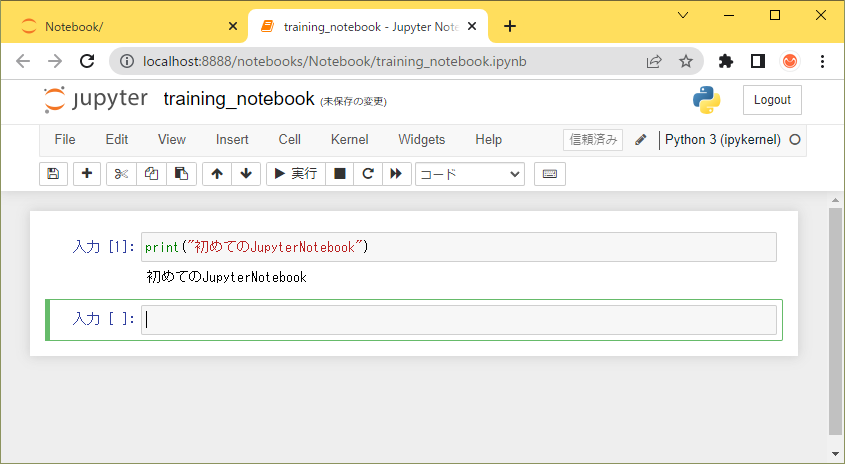
Task: Move selected cell up arrow
Action: pos(217,174)
